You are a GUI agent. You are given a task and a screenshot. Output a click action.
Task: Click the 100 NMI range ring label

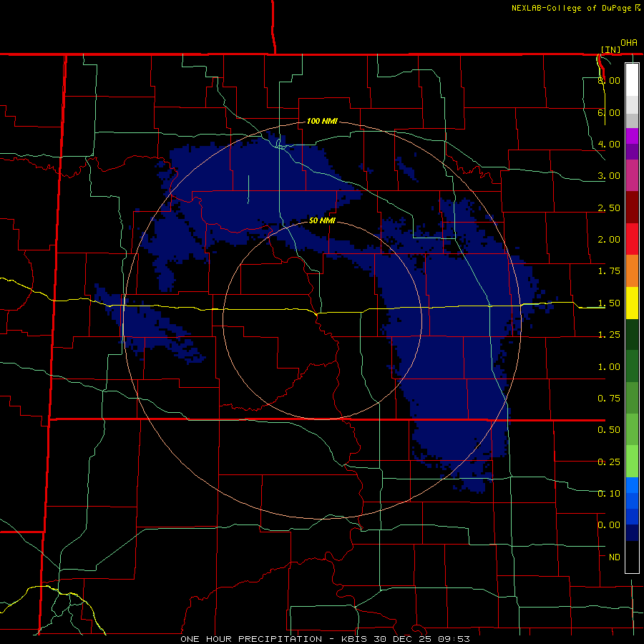(x=322, y=121)
